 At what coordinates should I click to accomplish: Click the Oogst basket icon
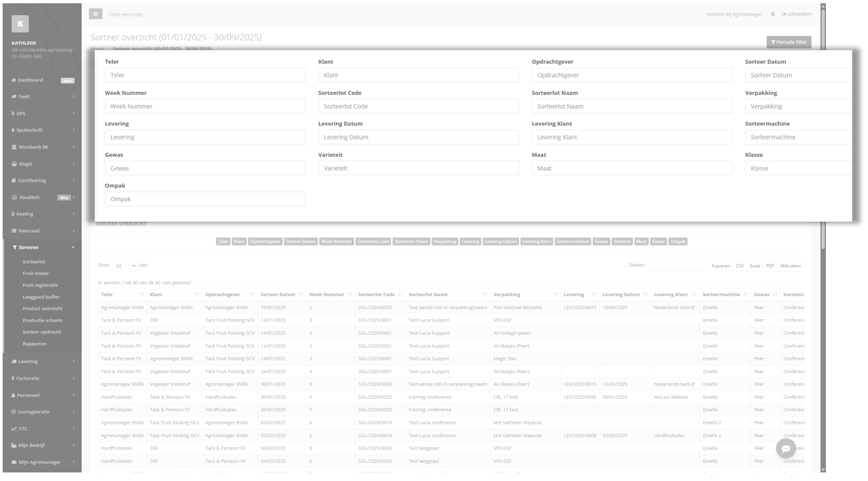[14, 164]
